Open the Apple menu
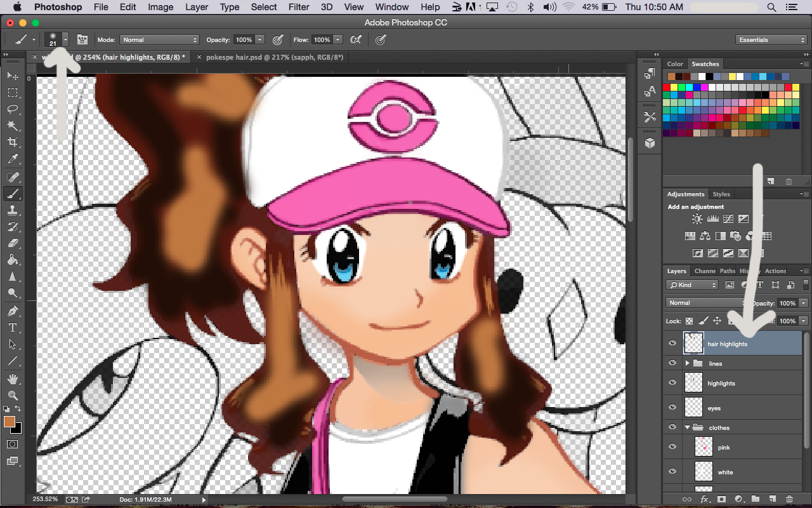Screen dimensions: 812x508 (17, 7)
